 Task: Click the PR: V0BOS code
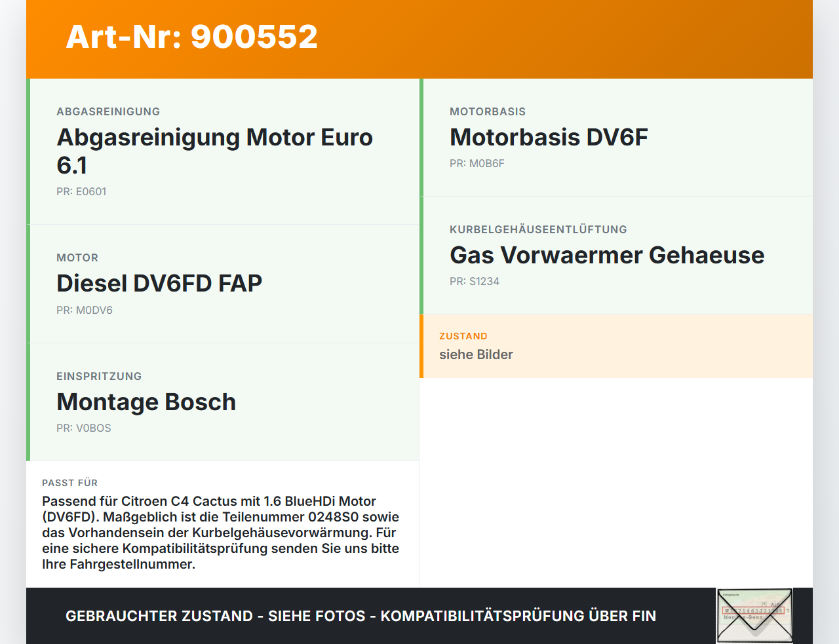coord(84,428)
